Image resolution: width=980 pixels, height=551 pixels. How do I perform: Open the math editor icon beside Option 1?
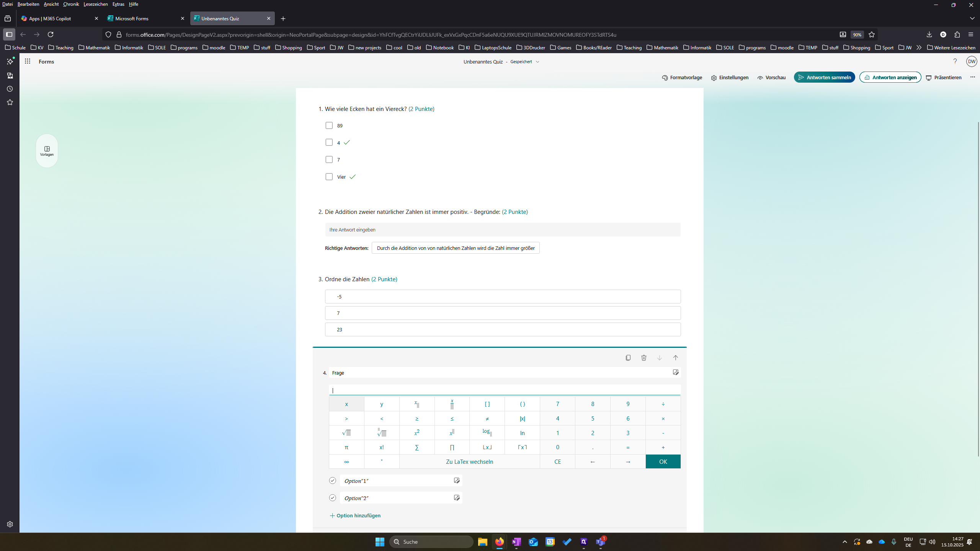click(x=457, y=481)
